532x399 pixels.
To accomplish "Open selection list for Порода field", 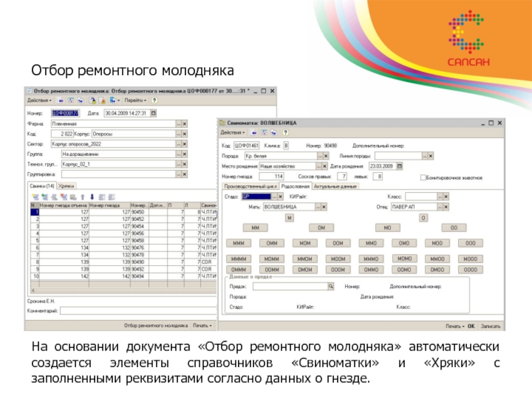I will (320, 156).
